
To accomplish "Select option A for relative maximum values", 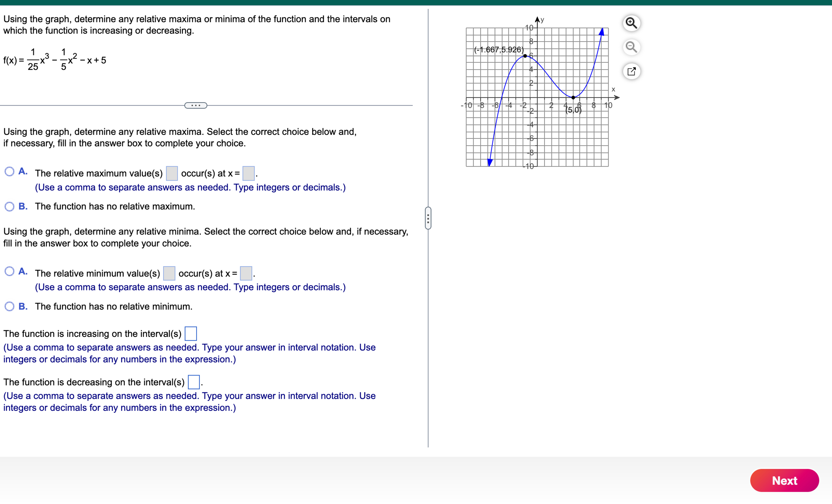I will [x=10, y=172].
